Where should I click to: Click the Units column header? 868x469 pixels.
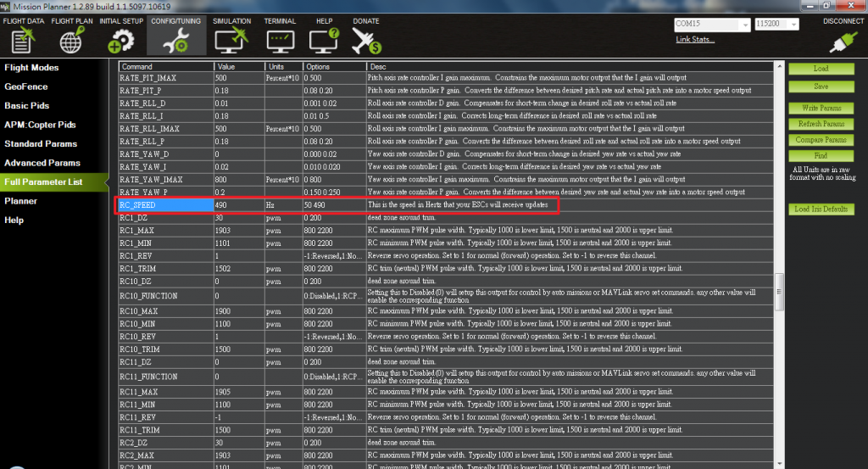tap(283, 66)
